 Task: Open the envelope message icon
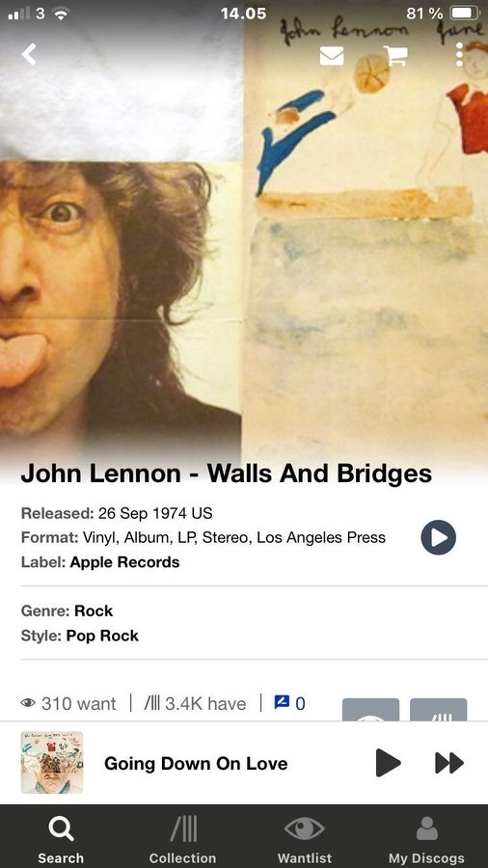click(332, 55)
